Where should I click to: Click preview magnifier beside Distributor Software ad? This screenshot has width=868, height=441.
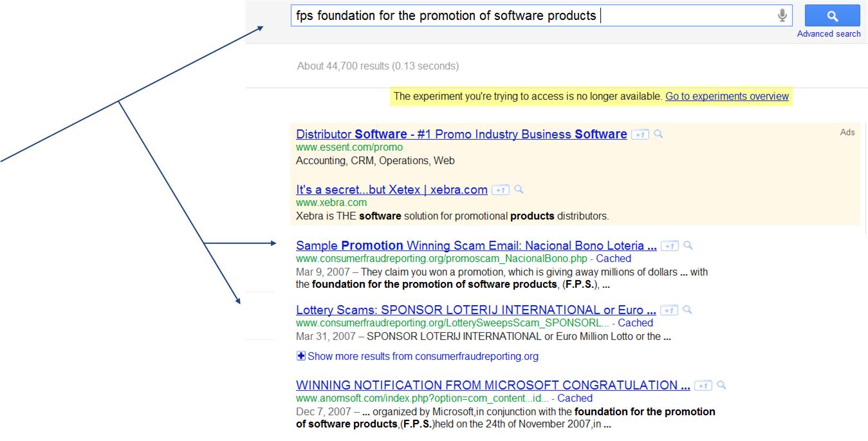tap(658, 135)
